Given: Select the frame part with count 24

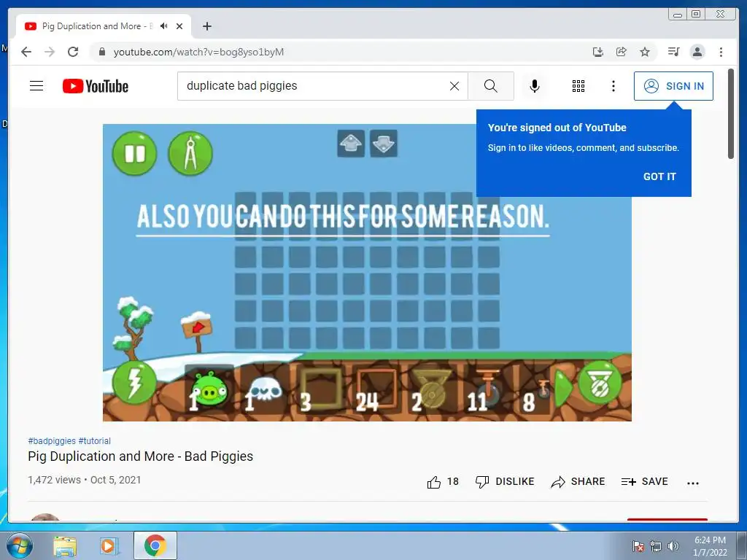Looking at the screenshot, I should tap(376, 389).
